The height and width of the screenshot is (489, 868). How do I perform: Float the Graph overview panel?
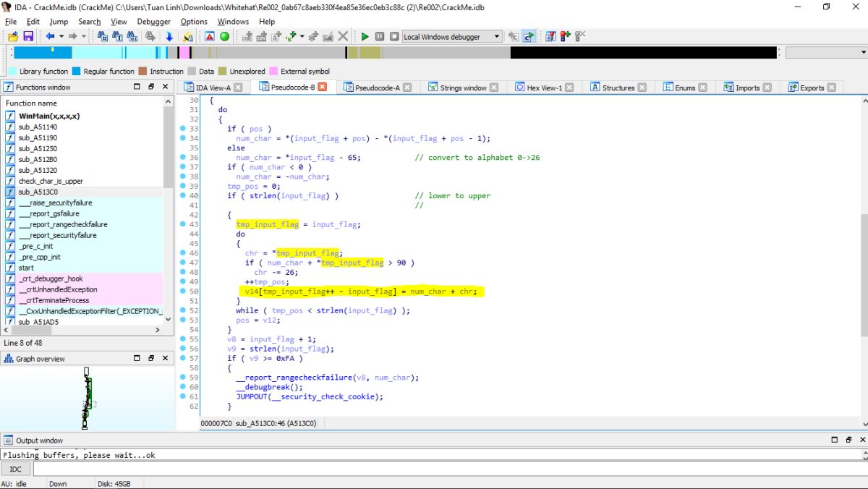point(151,359)
